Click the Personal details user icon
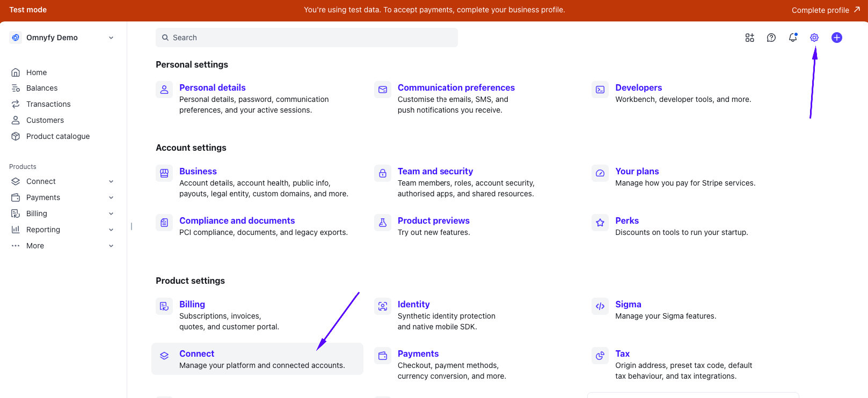The image size is (868, 398). coord(164,90)
